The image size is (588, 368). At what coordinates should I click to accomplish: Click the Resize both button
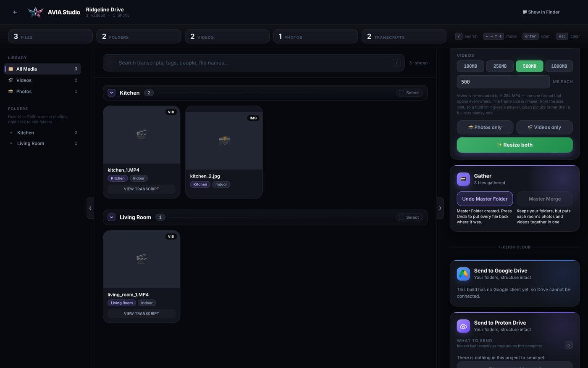(515, 145)
